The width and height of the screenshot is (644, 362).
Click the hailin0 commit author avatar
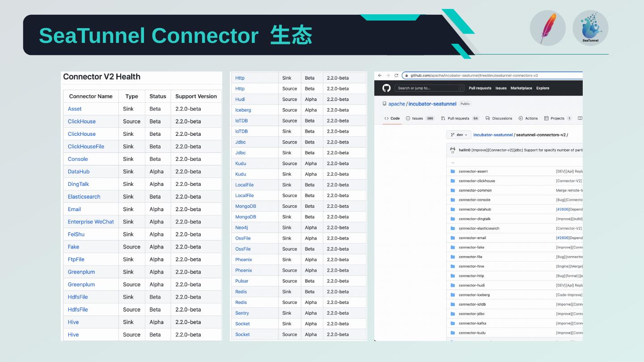coord(453,150)
